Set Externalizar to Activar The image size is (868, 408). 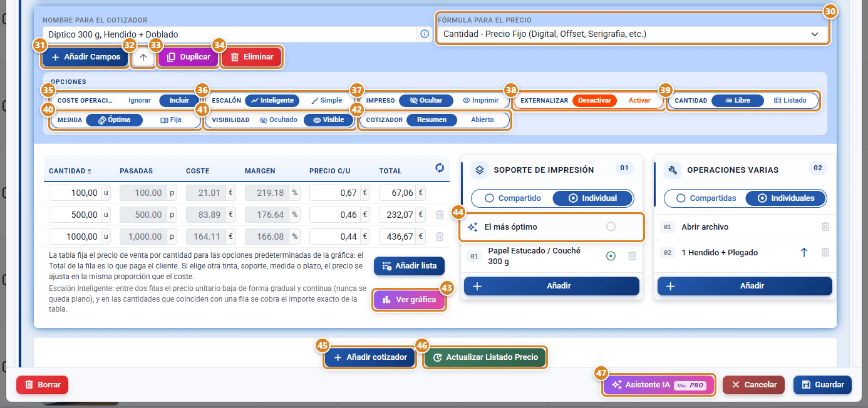tap(639, 100)
